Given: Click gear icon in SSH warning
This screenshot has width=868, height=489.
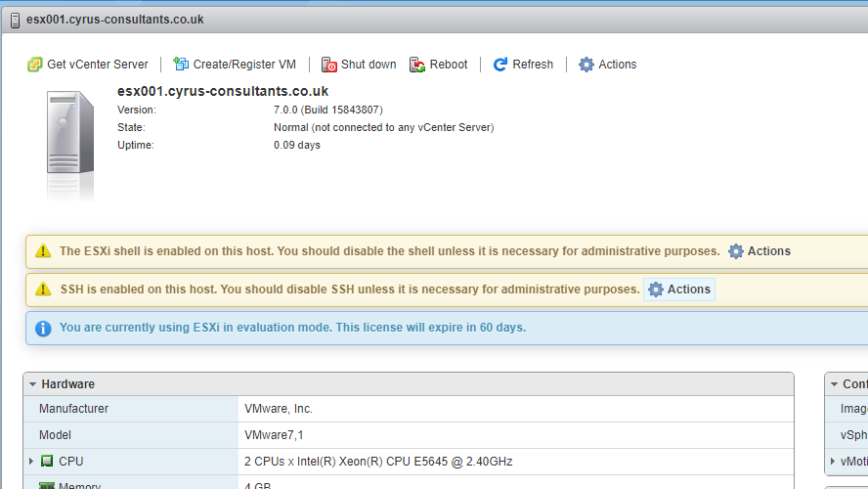Looking at the screenshot, I should (x=656, y=289).
